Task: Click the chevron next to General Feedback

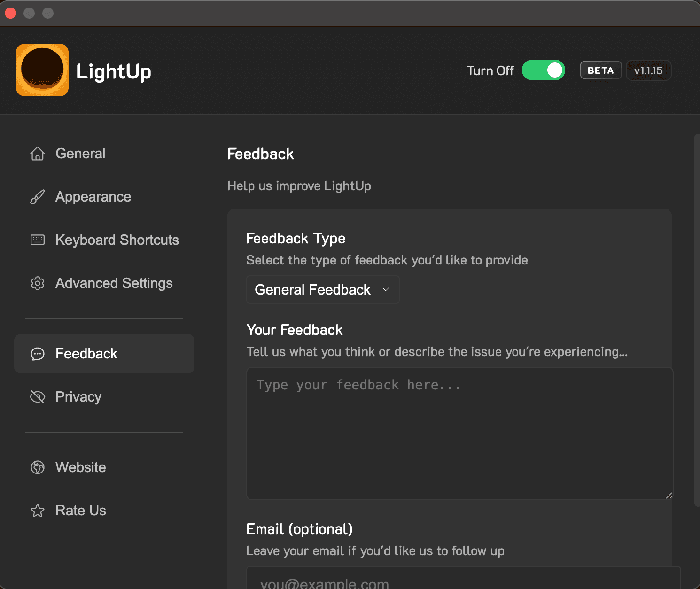Action: 386,289
